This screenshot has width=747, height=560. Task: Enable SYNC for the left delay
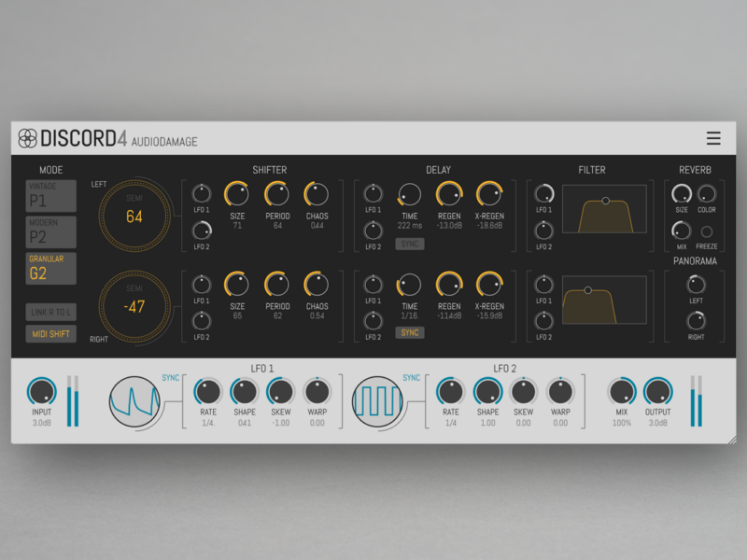(410, 244)
